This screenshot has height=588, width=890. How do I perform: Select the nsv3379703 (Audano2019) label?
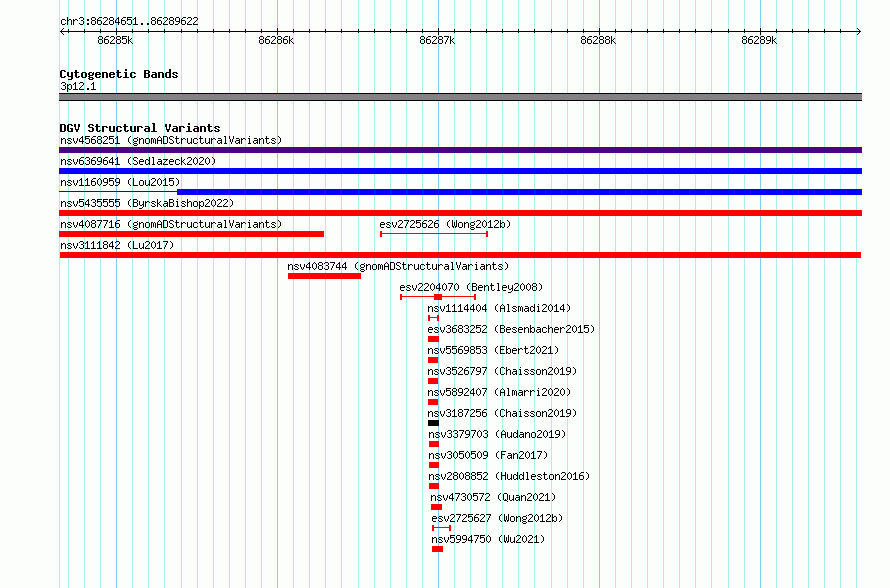point(497,434)
